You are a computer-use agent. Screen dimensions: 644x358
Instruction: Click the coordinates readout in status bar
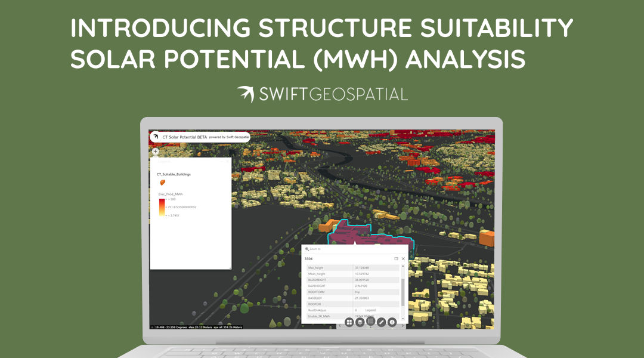197,327
